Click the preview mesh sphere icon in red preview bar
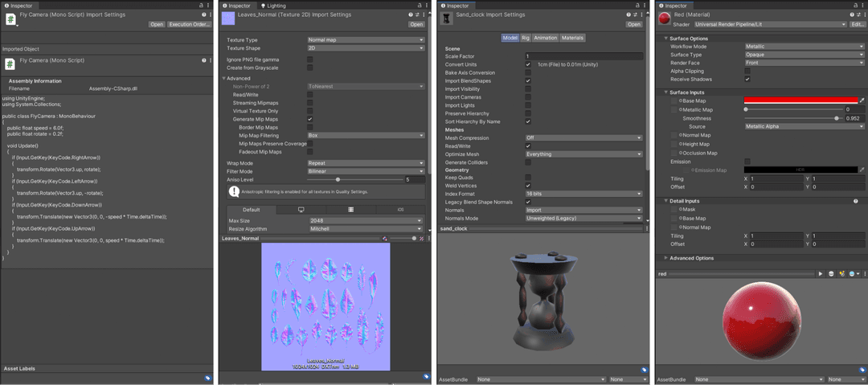 click(832, 273)
